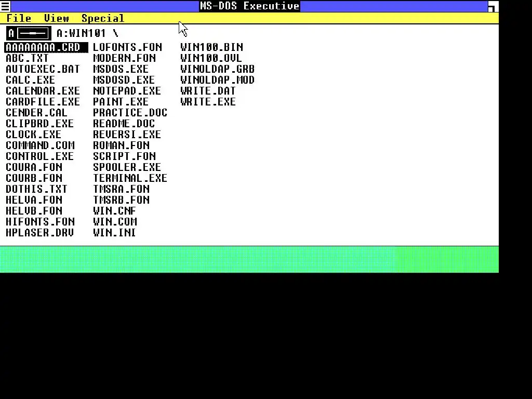Select CLOCK.EXE

pos(34,135)
